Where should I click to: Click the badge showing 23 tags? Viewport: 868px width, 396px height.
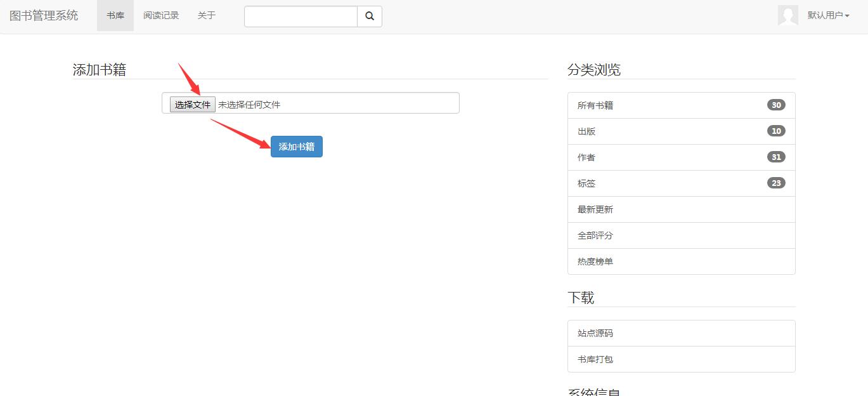(x=776, y=183)
